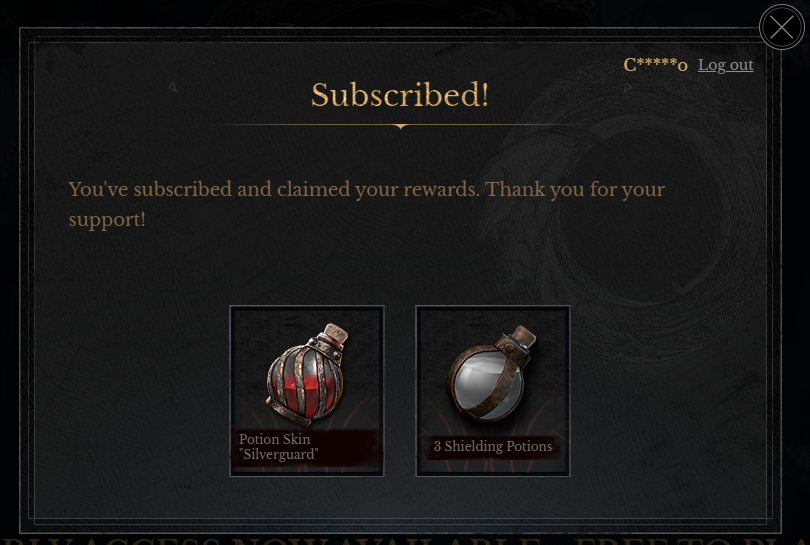Select the red Silverguard potion flask icon
The height and width of the screenshot is (545, 810).
(x=307, y=374)
